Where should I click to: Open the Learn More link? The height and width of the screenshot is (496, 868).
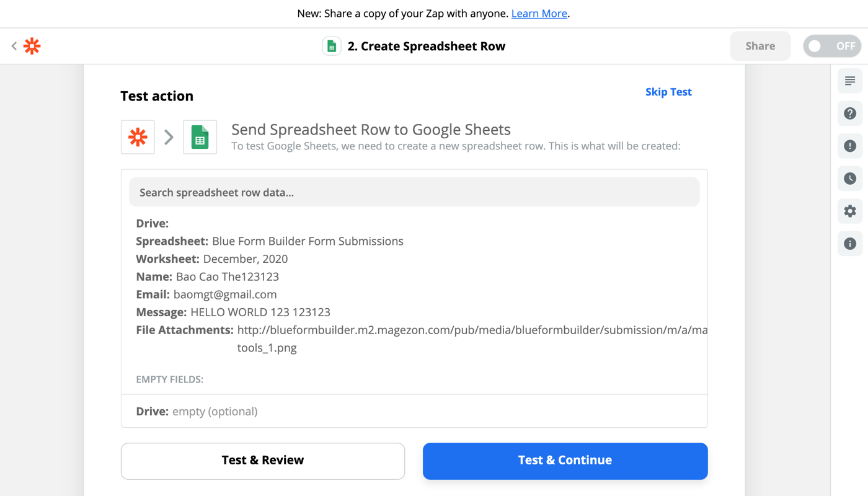click(x=539, y=13)
